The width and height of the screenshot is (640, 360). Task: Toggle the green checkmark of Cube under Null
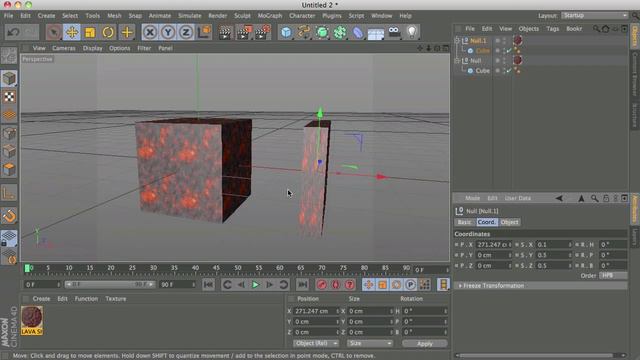pos(509,71)
